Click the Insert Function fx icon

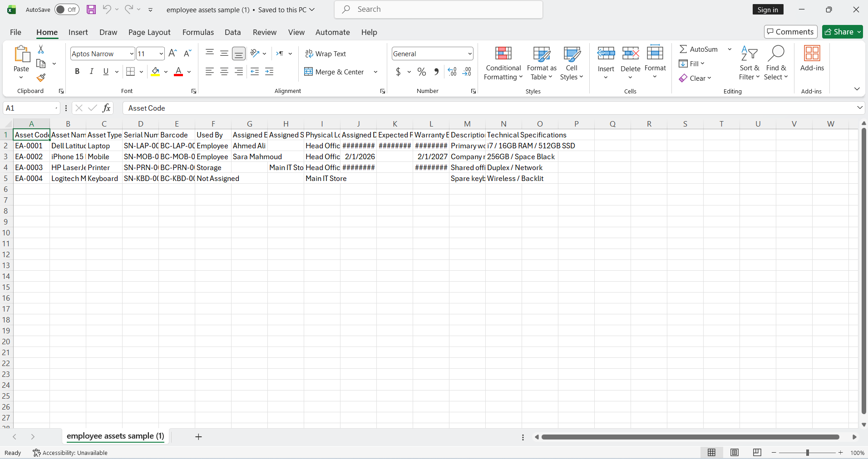106,108
